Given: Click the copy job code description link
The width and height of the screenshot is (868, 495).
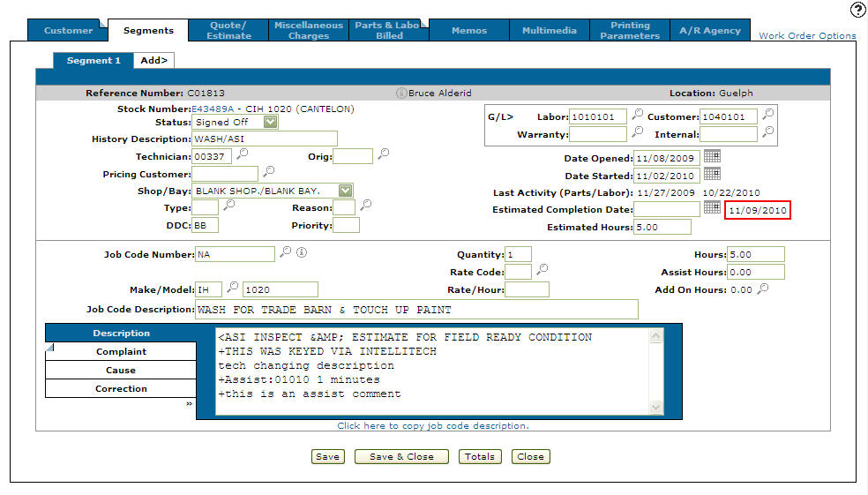Looking at the screenshot, I should [432, 425].
